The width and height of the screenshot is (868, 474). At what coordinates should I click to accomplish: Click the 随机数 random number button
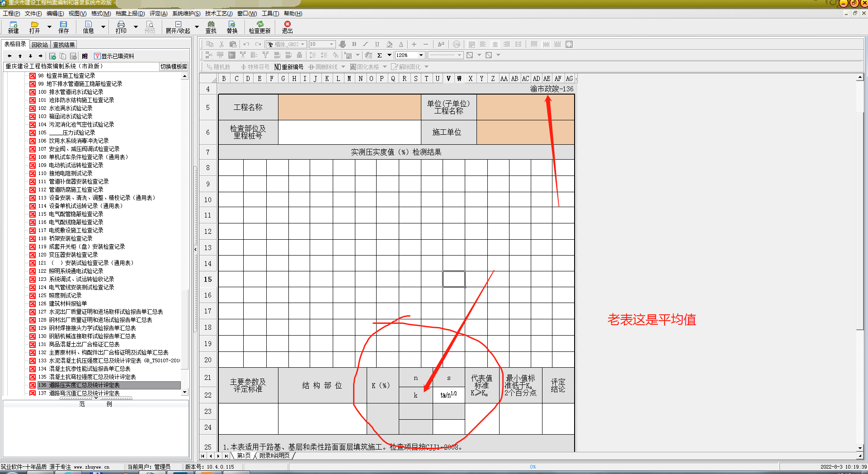(x=218, y=67)
